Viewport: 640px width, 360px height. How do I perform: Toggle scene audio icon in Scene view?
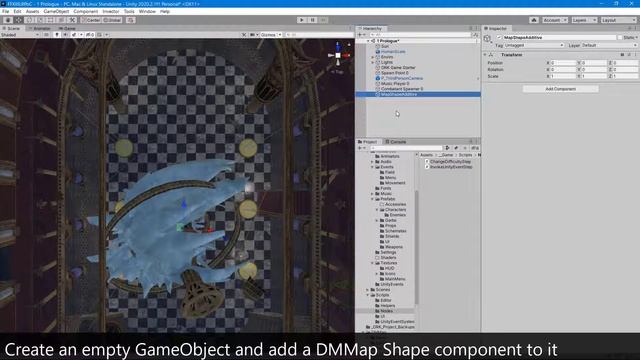pyautogui.click(x=65, y=35)
